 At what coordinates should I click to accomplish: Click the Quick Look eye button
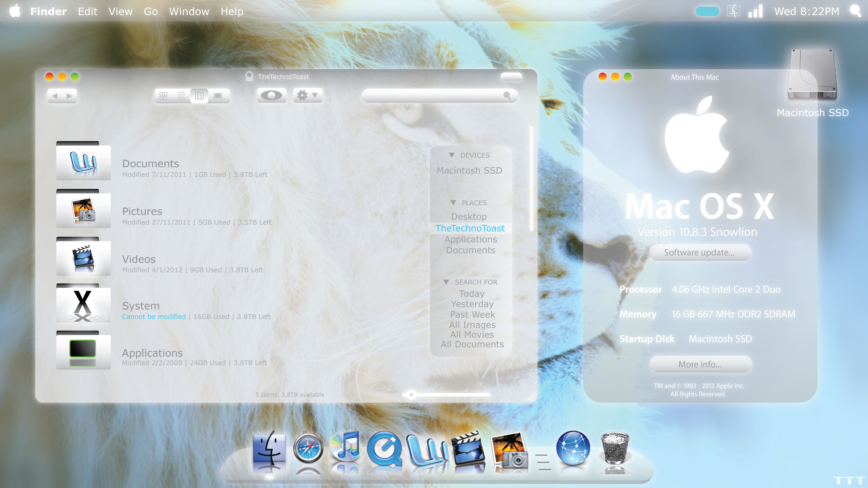click(x=272, y=96)
